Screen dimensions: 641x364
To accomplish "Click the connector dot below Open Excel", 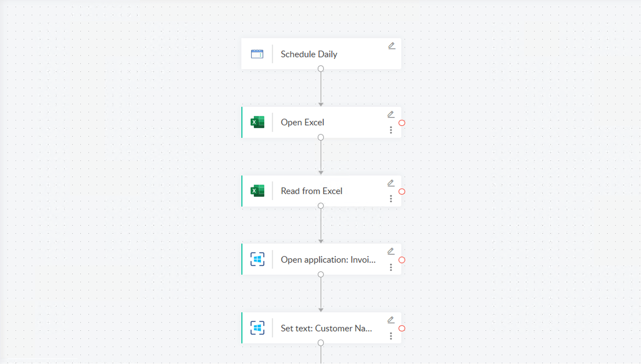I will pos(320,137).
